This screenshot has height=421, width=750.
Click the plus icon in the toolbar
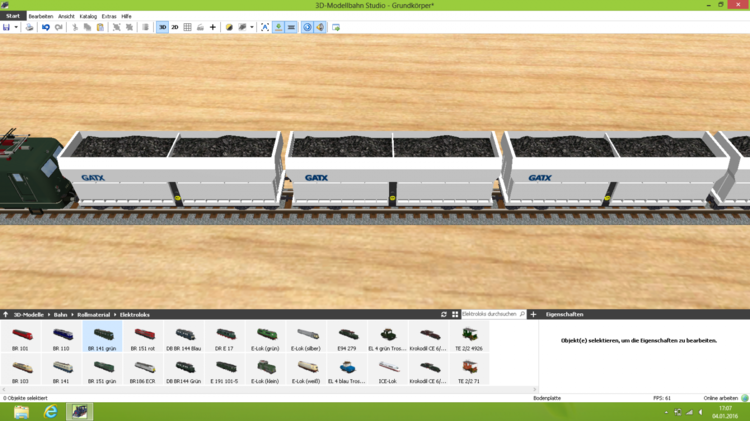click(x=212, y=27)
